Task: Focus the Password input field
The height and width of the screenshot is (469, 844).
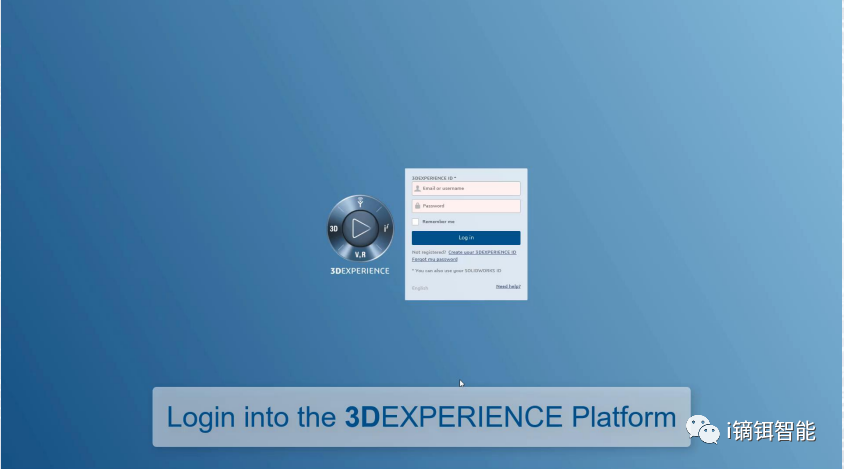Action: tap(468, 206)
